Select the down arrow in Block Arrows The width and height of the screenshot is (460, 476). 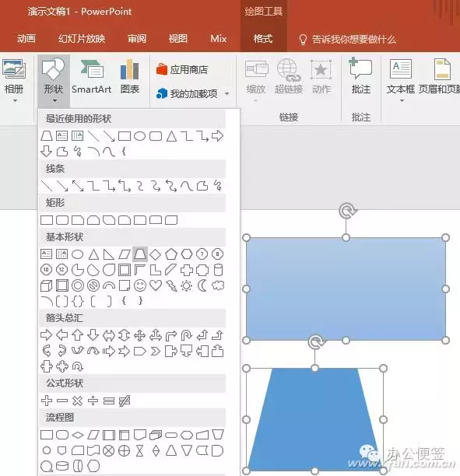[93, 335]
